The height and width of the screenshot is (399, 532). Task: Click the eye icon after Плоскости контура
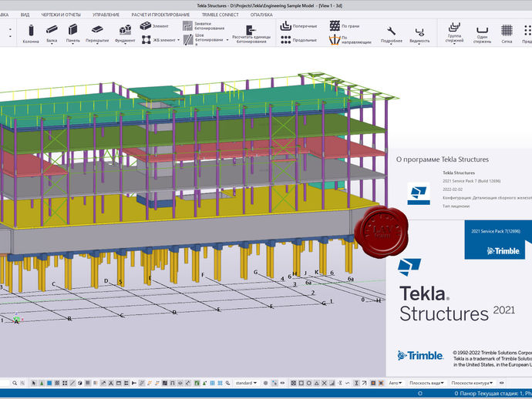click(501, 383)
